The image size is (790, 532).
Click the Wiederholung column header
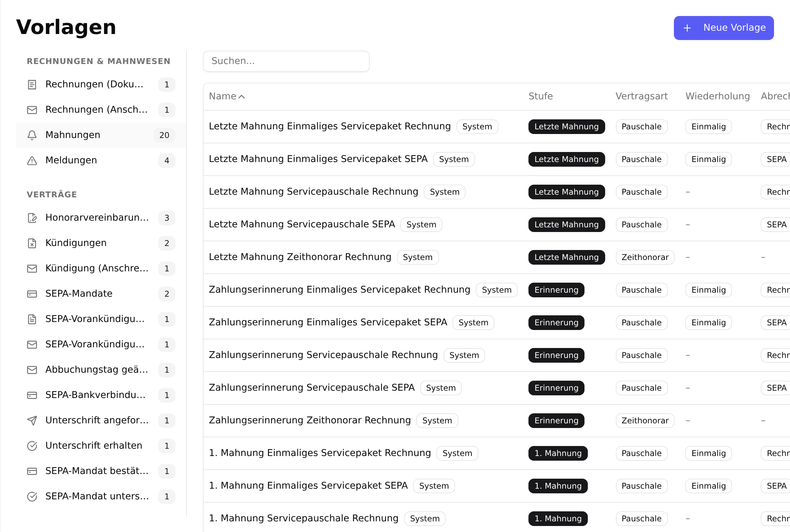[717, 96]
